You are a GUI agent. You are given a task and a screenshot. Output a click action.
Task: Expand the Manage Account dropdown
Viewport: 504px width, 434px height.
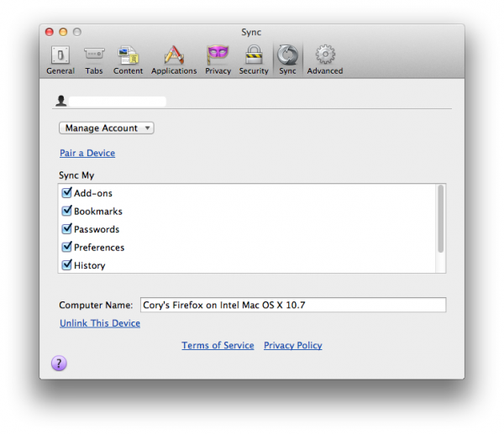tap(107, 128)
